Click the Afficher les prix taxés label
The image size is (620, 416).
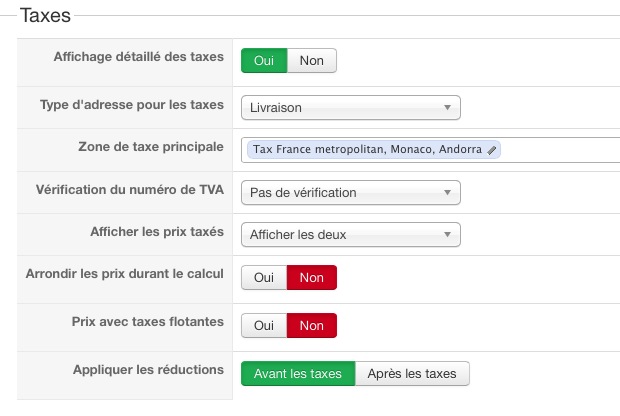pos(156,231)
